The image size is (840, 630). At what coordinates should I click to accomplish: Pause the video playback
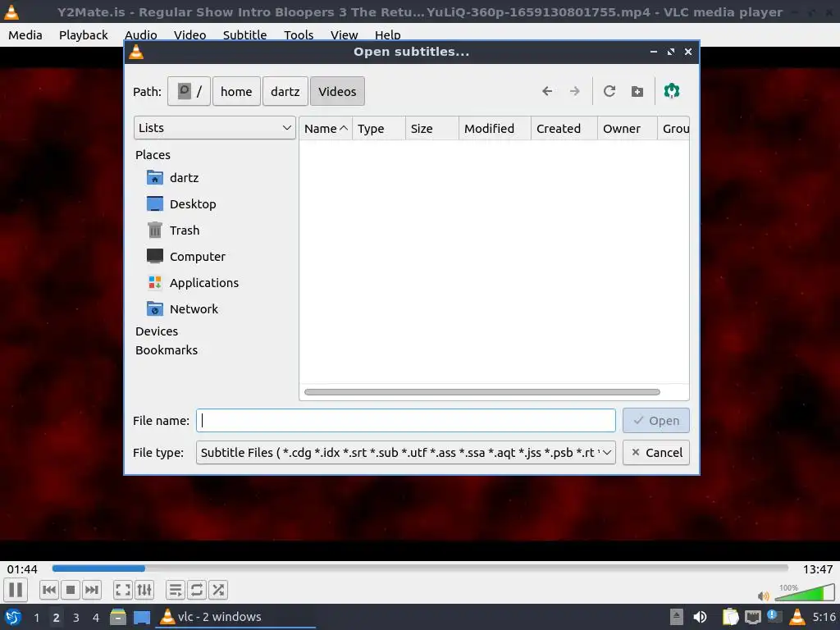pyautogui.click(x=16, y=590)
